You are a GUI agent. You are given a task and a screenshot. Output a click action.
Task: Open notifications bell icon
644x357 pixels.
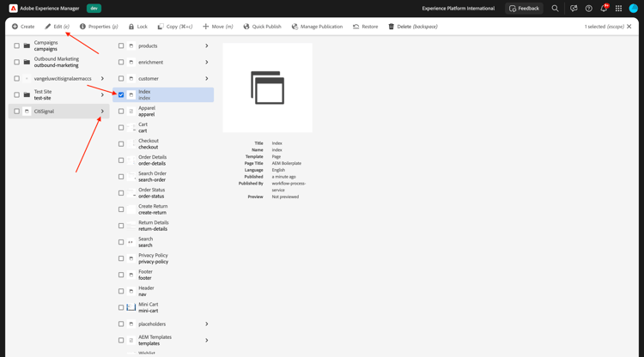coord(604,9)
